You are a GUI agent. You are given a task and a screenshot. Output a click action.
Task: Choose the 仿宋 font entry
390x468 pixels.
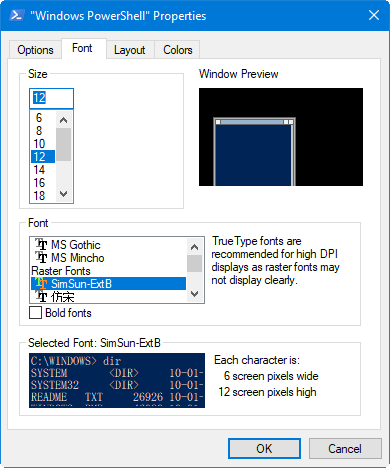pyautogui.click(x=108, y=296)
